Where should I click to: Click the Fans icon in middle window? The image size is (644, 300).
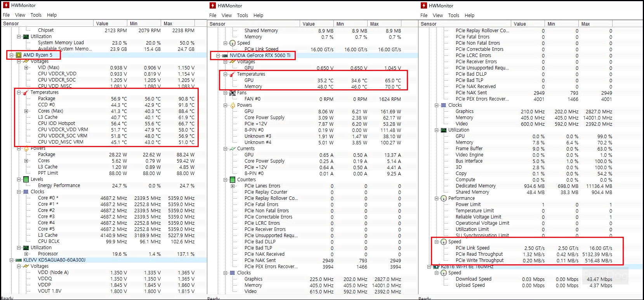coord(232,93)
